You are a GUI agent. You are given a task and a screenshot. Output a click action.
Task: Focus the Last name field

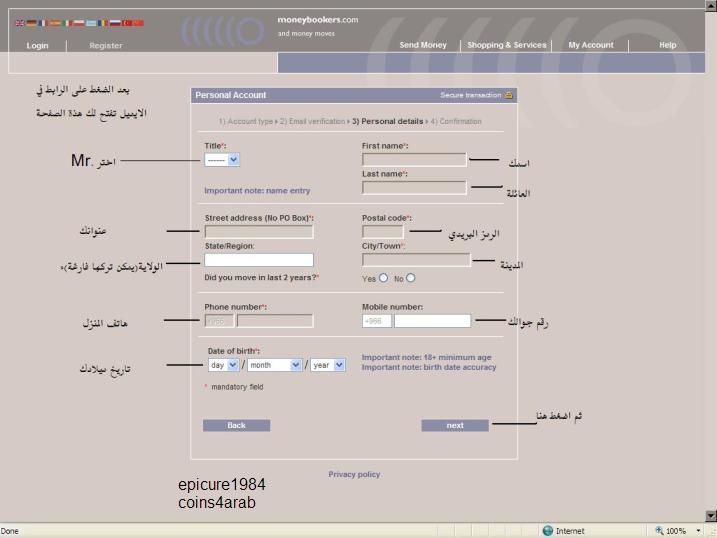click(414, 188)
